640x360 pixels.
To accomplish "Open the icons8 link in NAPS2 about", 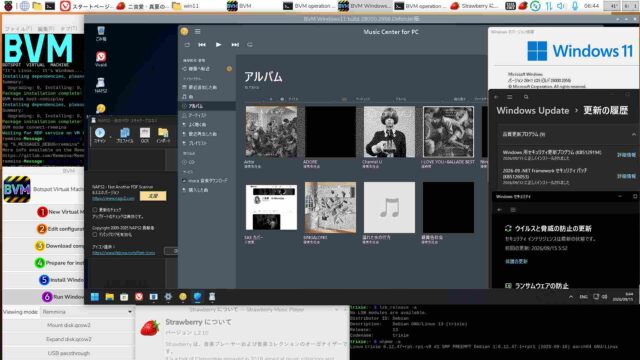I will click(123, 253).
